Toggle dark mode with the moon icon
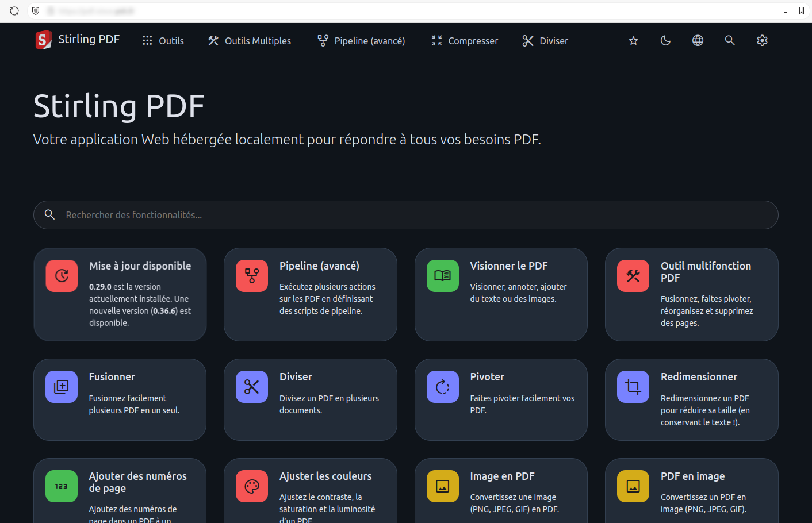812x523 pixels. [x=665, y=41]
